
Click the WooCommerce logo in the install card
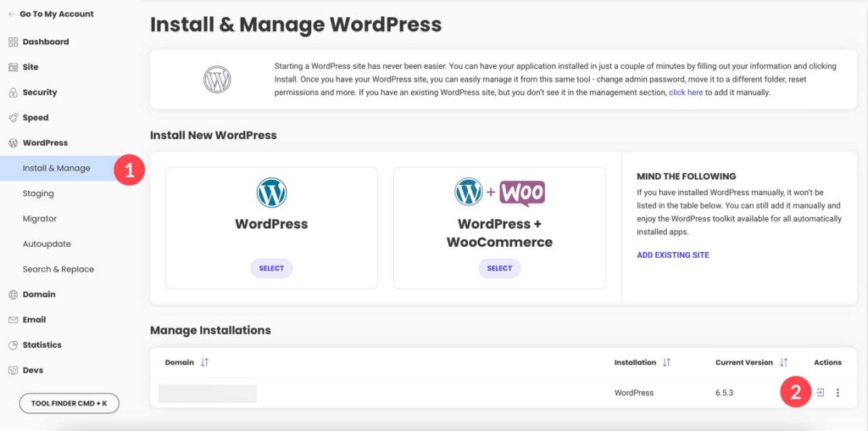tap(522, 193)
